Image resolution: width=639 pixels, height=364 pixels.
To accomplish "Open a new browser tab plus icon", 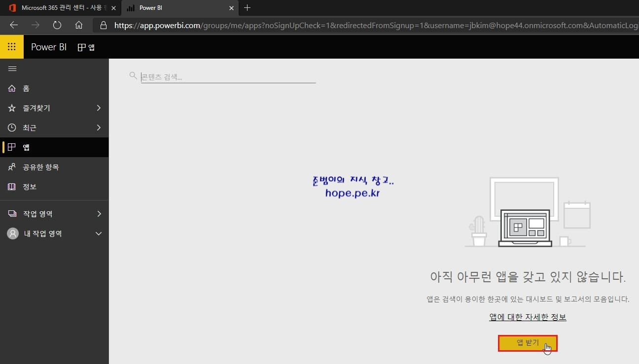I will (248, 8).
